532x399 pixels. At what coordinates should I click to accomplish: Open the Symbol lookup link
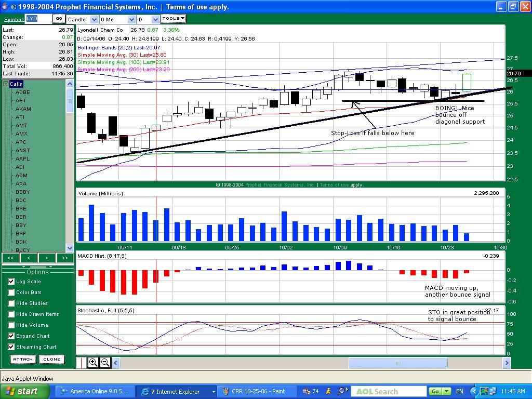pos(14,19)
